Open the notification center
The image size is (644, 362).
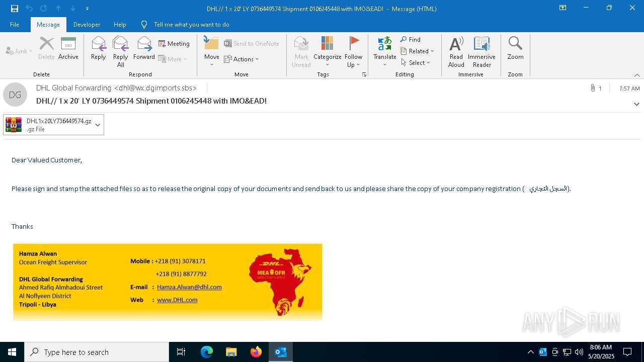click(x=627, y=352)
